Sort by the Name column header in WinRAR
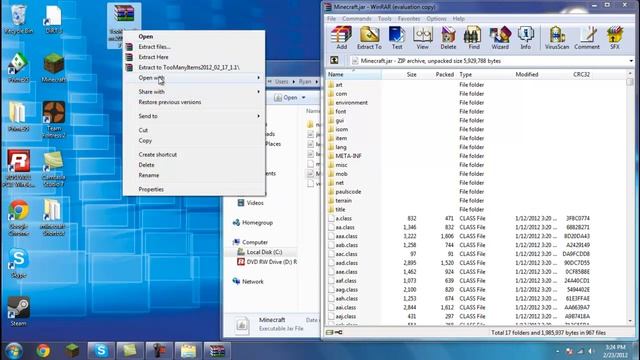 tap(353, 74)
